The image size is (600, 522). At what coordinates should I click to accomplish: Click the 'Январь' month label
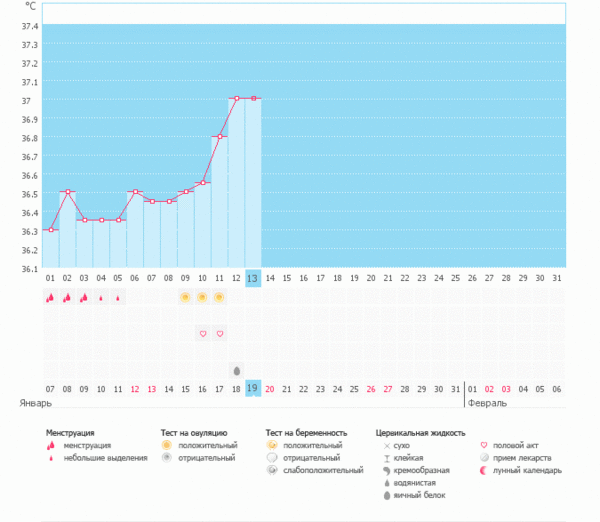coord(36,403)
